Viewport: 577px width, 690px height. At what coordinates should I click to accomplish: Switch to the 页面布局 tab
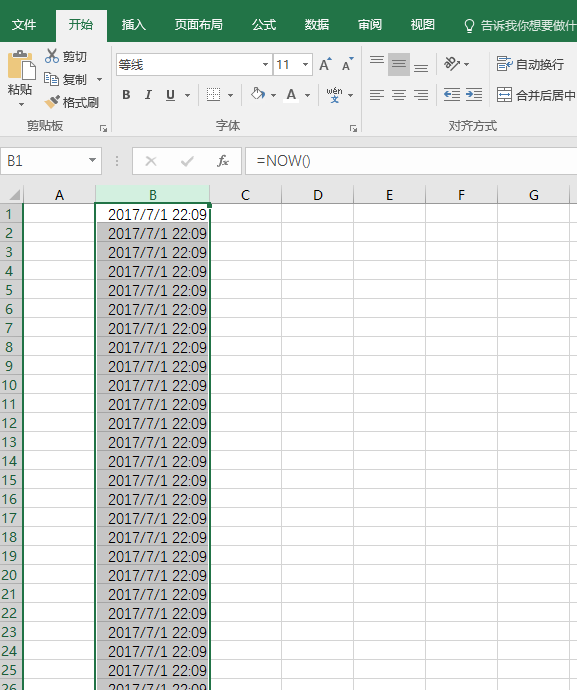(198, 25)
